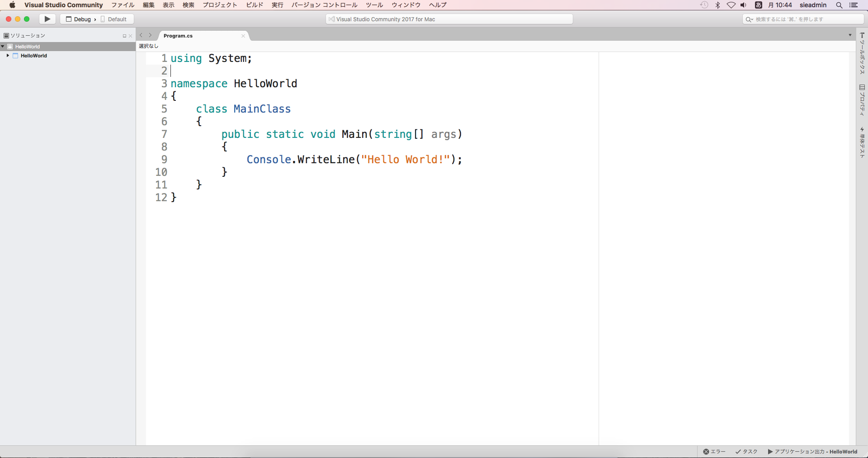Toggle auto-hide for the ソリューション pad
The height and width of the screenshot is (458, 868).
pos(124,36)
